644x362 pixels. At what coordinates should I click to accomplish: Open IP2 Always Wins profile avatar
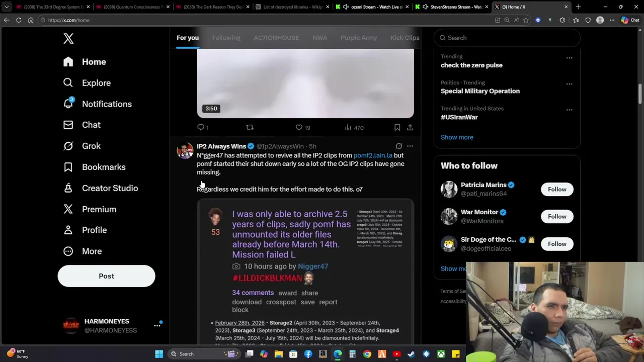click(x=185, y=150)
